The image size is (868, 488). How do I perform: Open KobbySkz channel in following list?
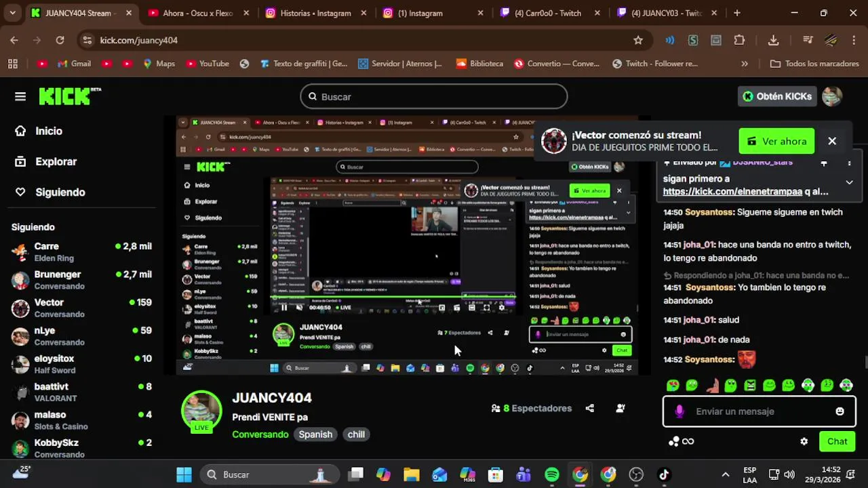(81, 448)
